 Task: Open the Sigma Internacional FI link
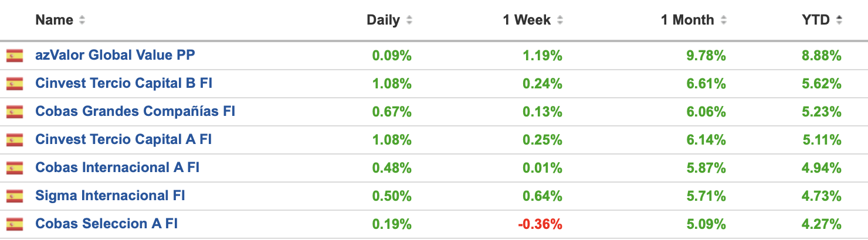(110, 196)
